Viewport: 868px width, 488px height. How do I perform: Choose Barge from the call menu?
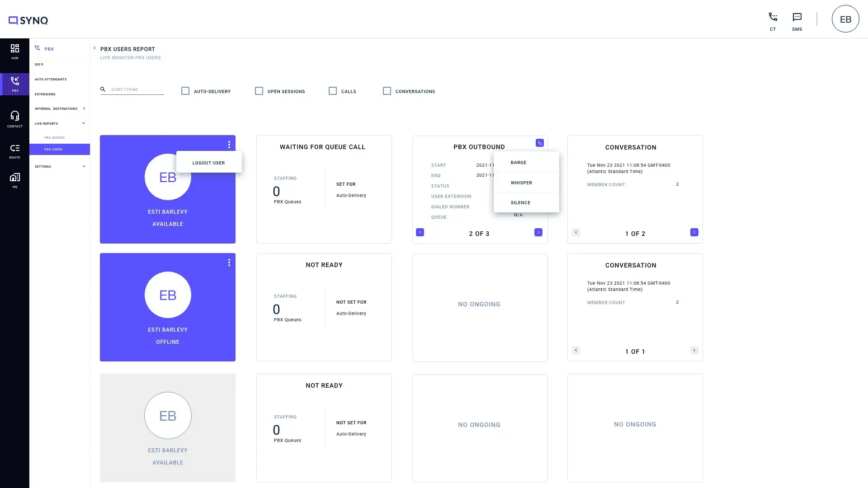(x=526, y=162)
